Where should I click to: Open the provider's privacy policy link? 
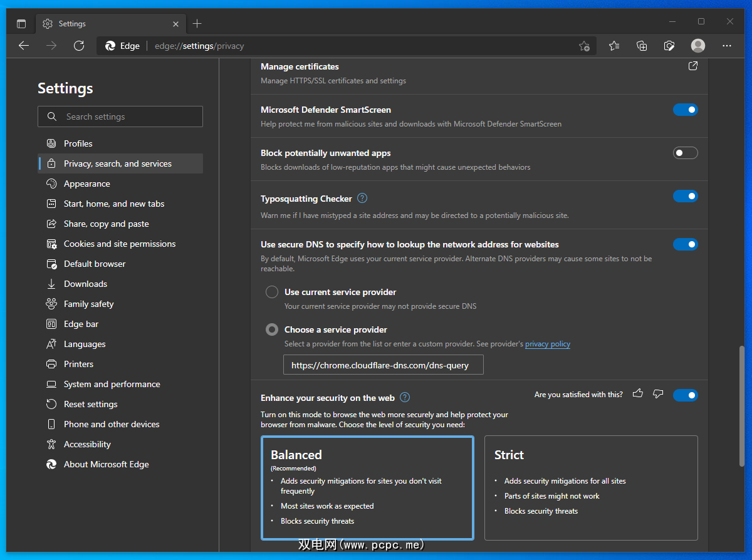[x=547, y=344]
